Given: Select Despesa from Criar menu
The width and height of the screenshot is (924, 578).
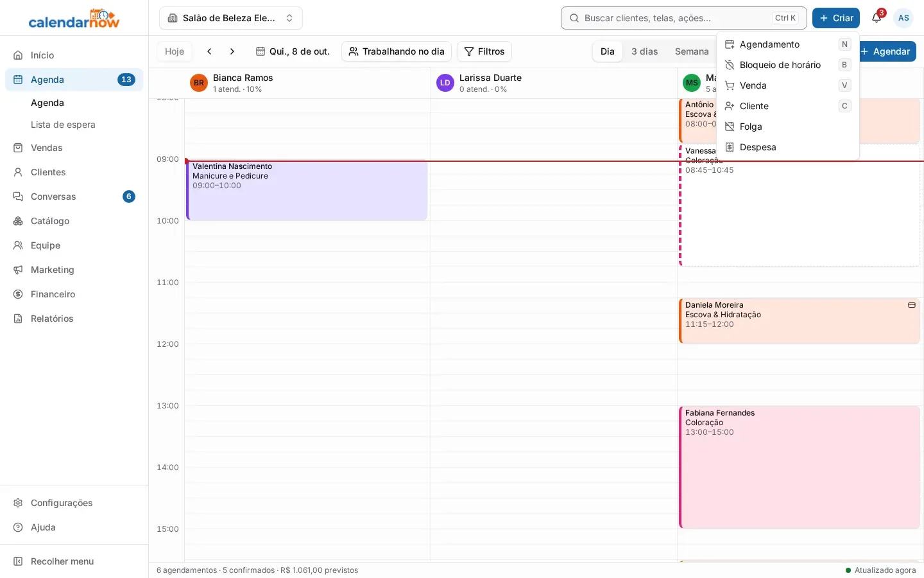Looking at the screenshot, I should (788, 147).
